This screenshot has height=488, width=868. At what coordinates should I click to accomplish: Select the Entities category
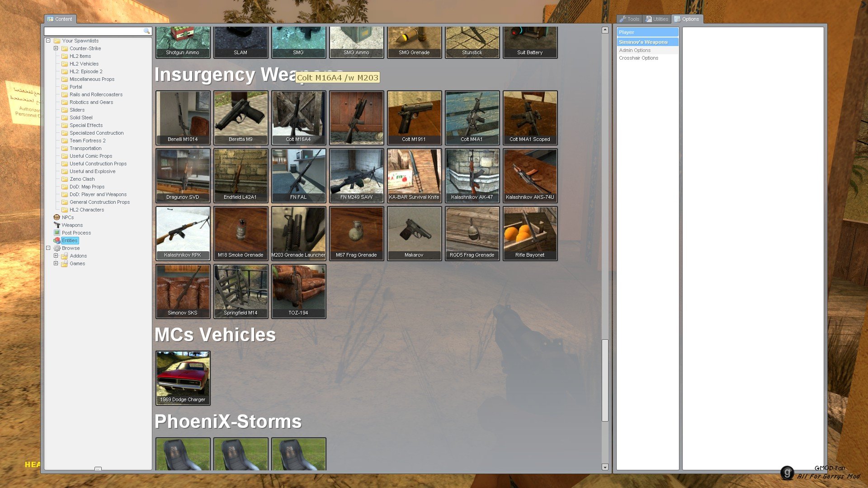(70, 240)
